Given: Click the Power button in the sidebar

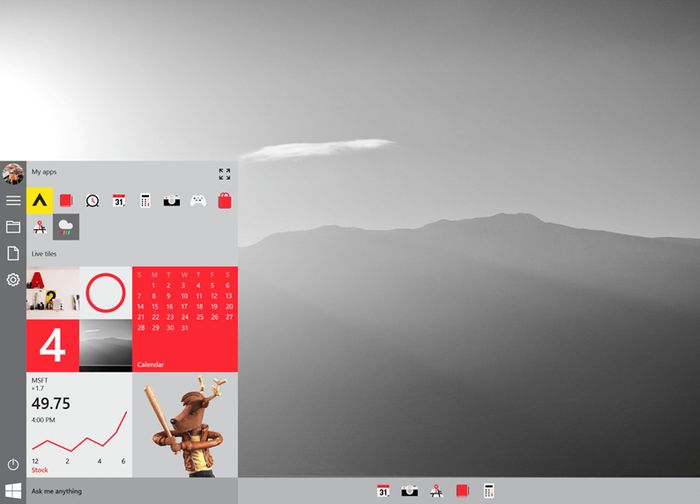Looking at the screenshot, I should tap(13, 465).
